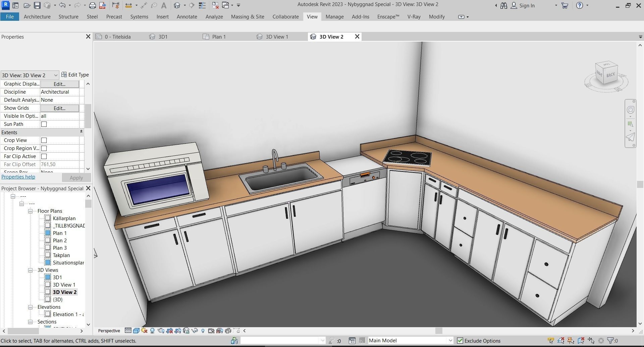Image resolution: width=644 pixels, height=347 pixels.
Task: Undo the last action
Action: pos(62,5)
